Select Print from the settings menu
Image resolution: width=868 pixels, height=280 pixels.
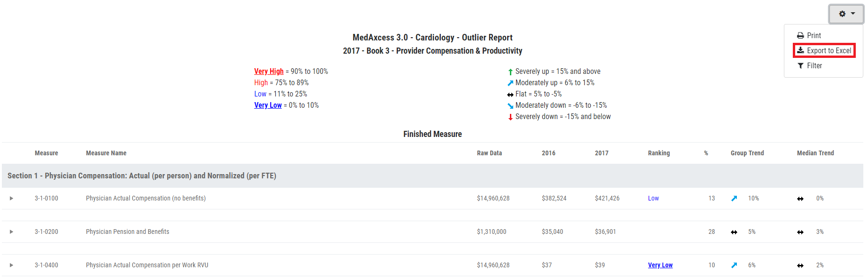[809, 36]
